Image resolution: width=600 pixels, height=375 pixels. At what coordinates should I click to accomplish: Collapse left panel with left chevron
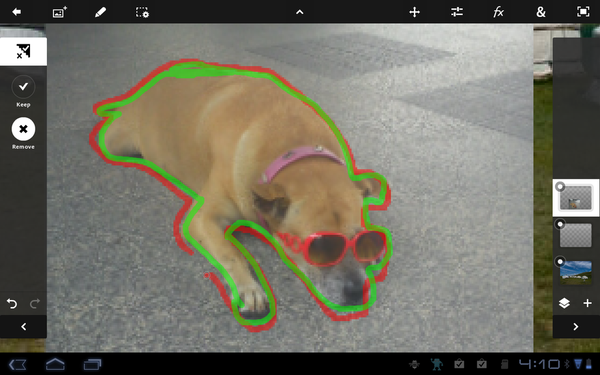coord(23,326)
